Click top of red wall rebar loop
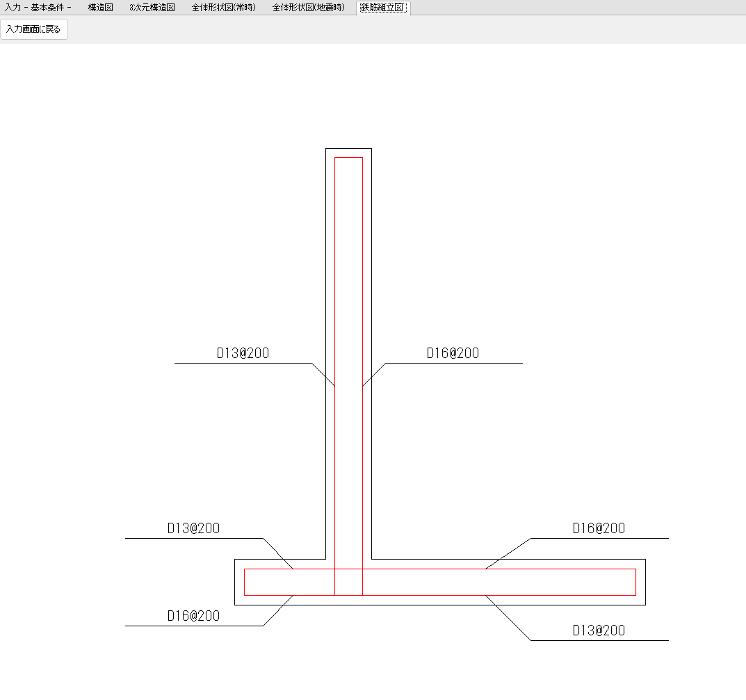This screenshot has width=746, height=700. pos(348,158)
